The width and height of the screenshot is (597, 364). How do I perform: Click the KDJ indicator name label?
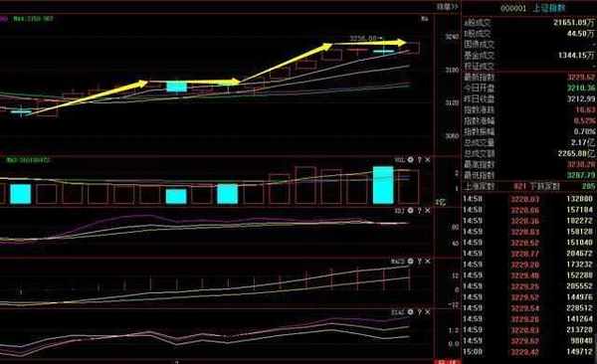pos(400,210)
